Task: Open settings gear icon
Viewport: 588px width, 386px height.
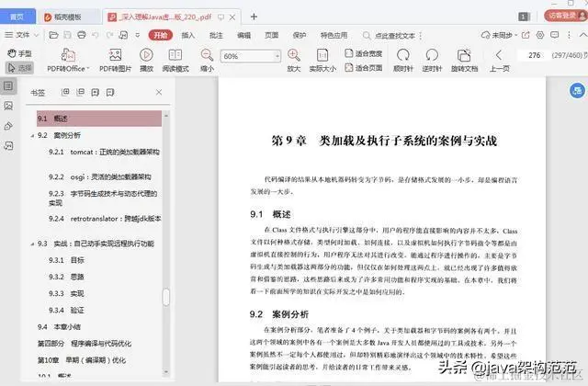Action: coord(540,35)
